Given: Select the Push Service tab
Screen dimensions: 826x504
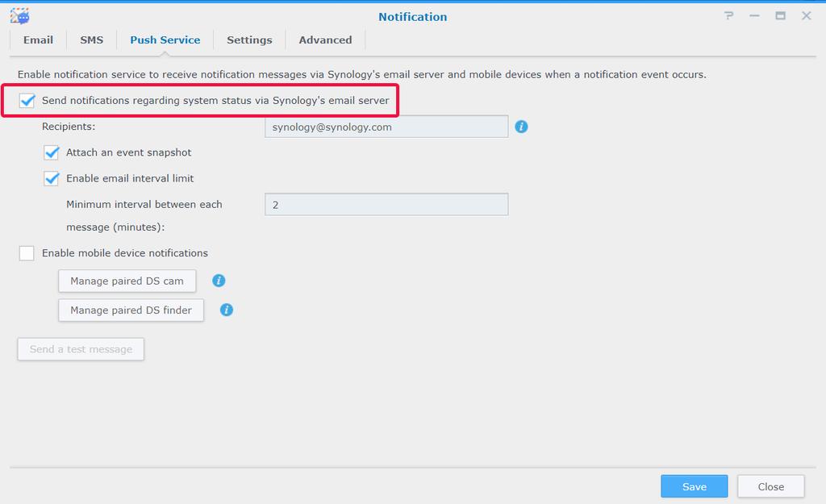Looking at the screenshot, I should coord(165,40).
